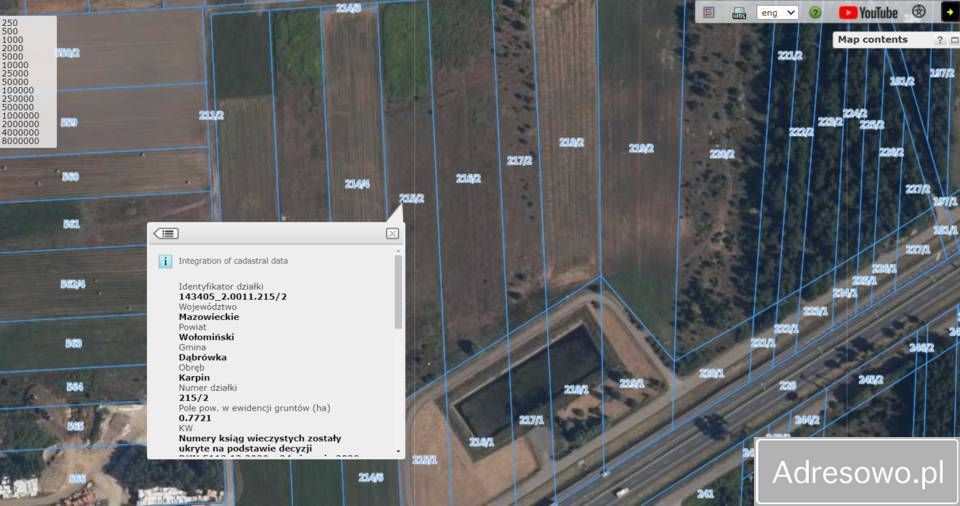Select map scale 250
The height and width of the screenshot is (506, 960).
[x=10, y=23]
